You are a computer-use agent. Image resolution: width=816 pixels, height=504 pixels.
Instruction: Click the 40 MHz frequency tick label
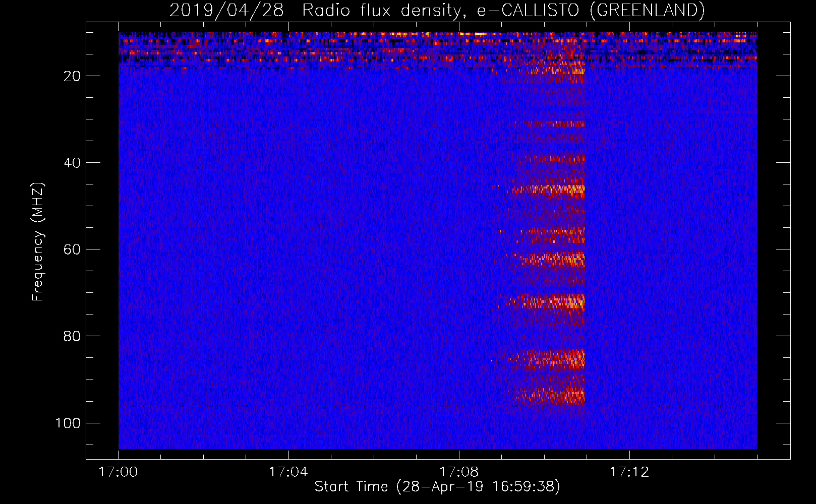72,163
